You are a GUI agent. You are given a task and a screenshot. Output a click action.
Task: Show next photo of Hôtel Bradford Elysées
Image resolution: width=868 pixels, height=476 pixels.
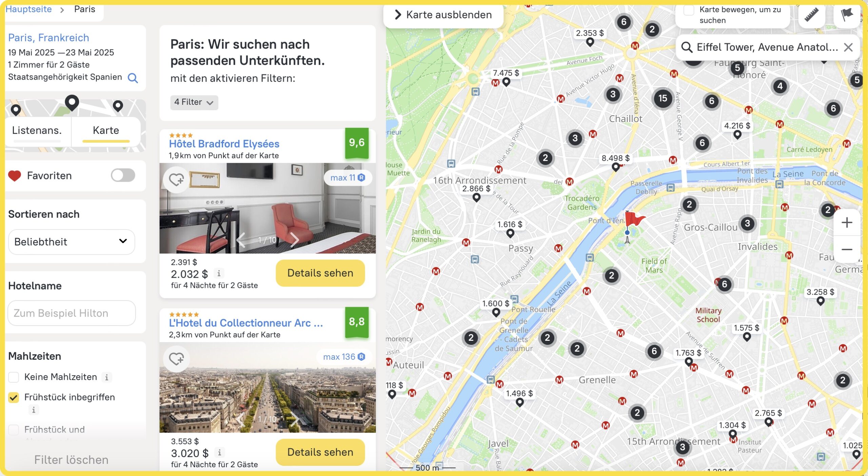coord(294,240)
